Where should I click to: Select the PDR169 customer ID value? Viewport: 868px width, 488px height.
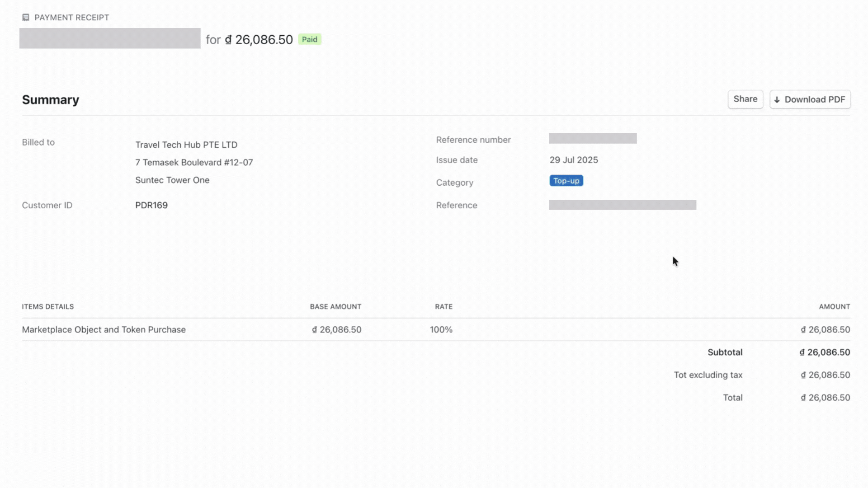(x=151, y=205)
